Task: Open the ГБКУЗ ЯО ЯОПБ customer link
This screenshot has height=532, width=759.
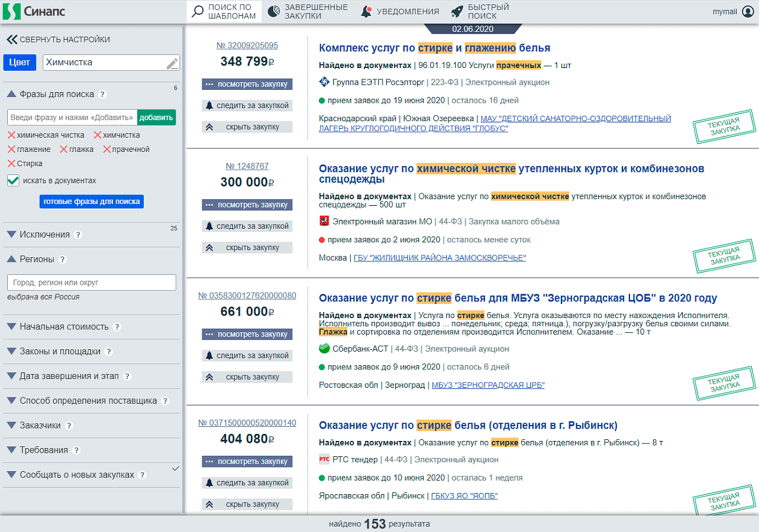Action: [x=464, y=496]
